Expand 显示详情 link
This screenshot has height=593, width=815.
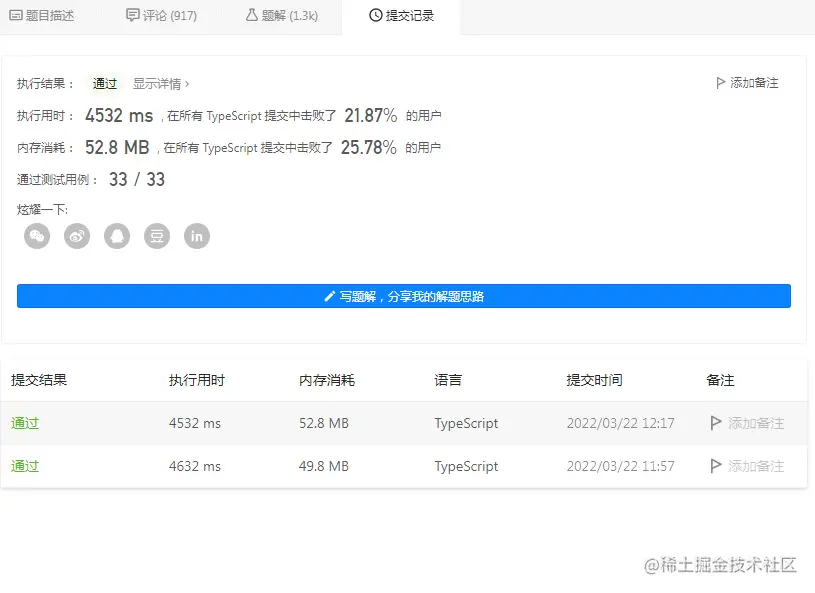[x=161, y=84]
